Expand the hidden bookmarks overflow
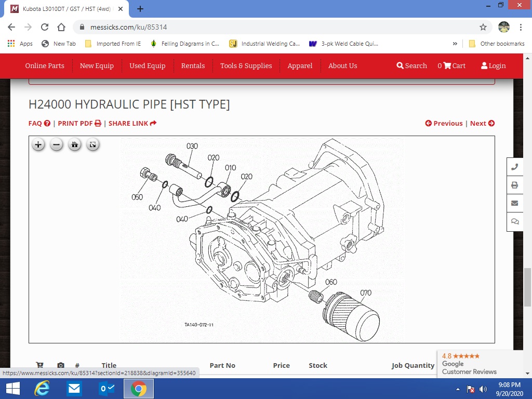 coord(455,44)
